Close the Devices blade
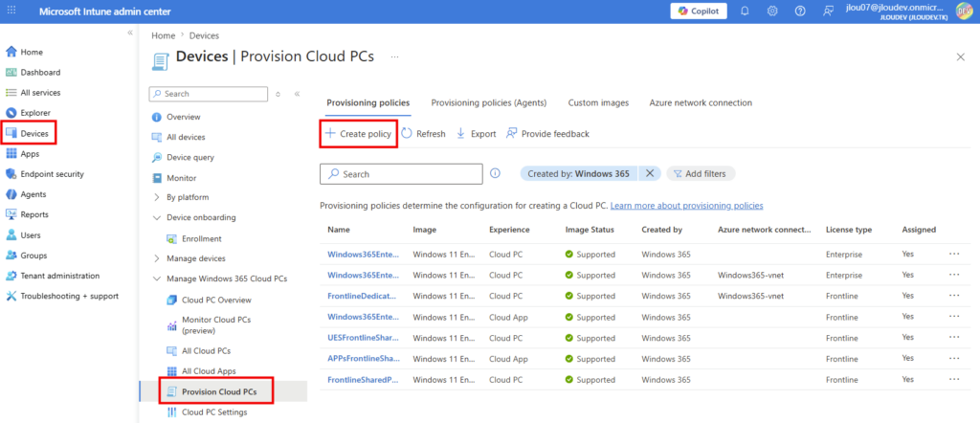The image size is (980, 423). click(961, 56)
